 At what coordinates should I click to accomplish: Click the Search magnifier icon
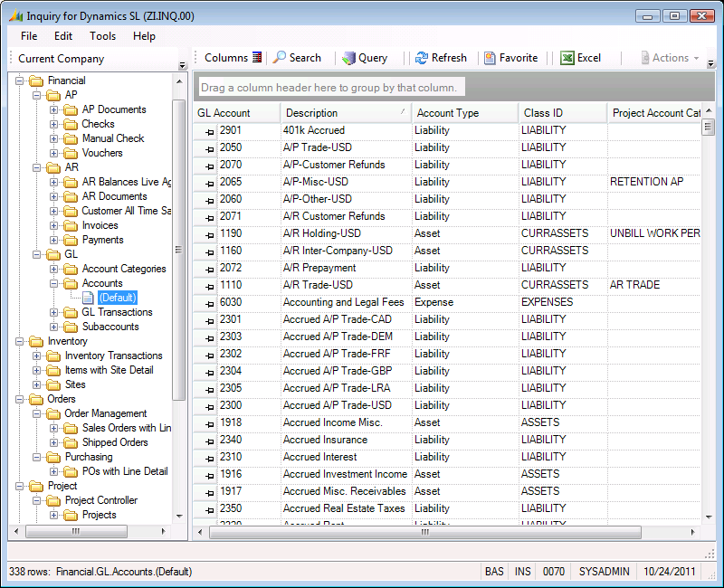[x=280, y=58]
